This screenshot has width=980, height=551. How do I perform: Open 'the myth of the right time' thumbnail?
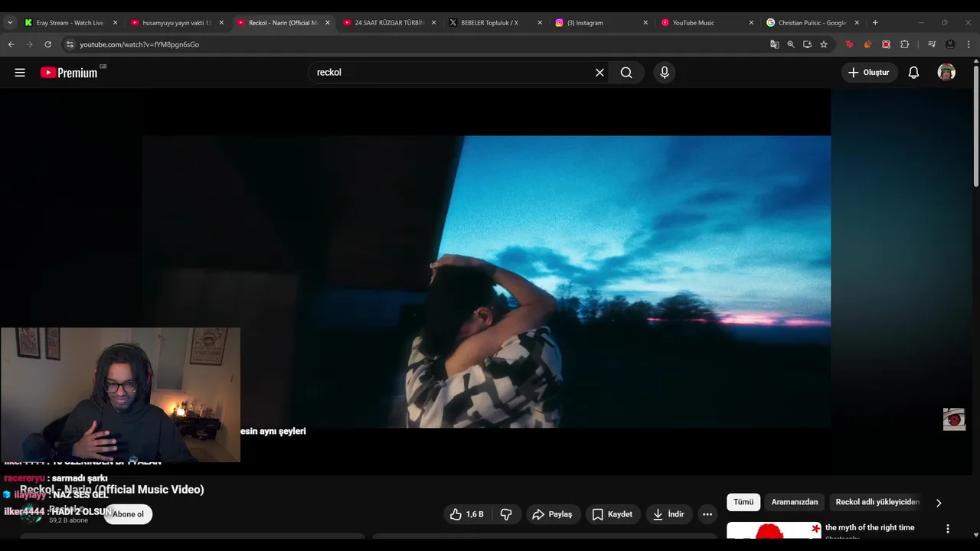(x=773, y=530)
